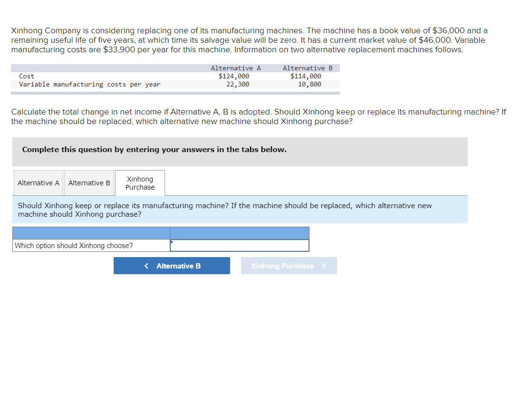532x393 pixels.
Task: Select the blue header cell above the answer field
Action: pos(239,232)
